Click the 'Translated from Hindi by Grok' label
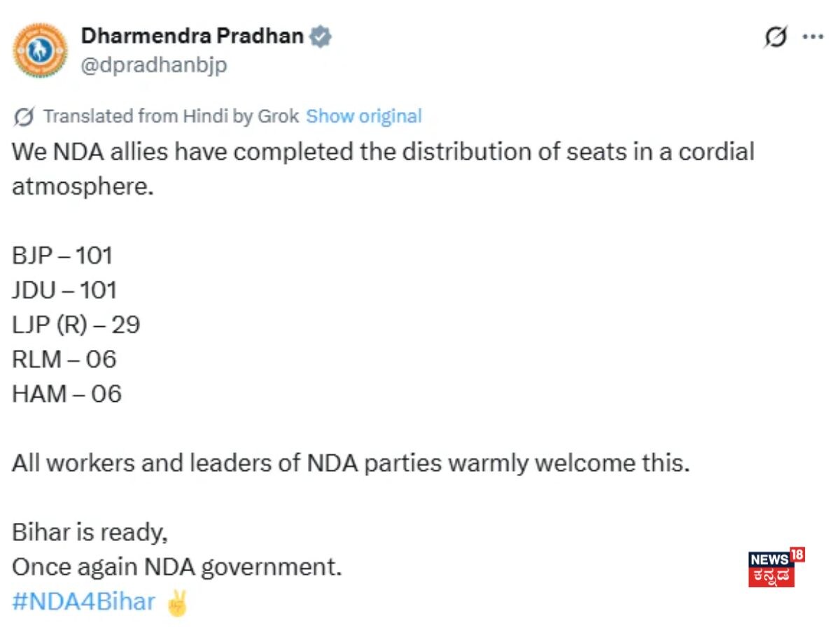Image resolution: width=840 pixels, height=630 pixels. [171, 115]
